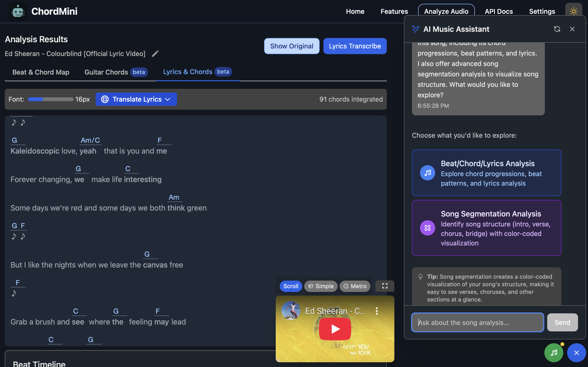The image size is (588, 367).
Task: Toggle Simple chord mode
Action: [x=321, y=286]
